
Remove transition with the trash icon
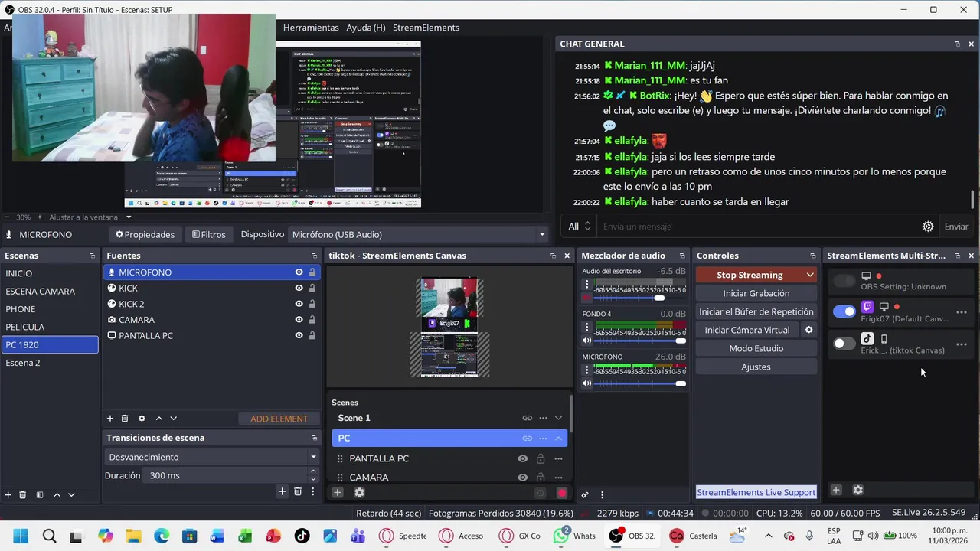coord(298,491)
